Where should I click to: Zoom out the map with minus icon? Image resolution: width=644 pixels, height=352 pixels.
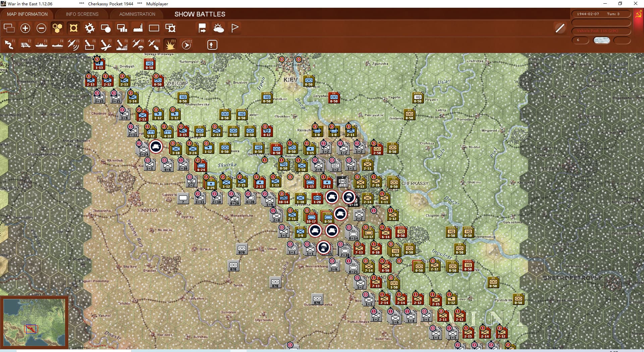[x=41, y=28]
